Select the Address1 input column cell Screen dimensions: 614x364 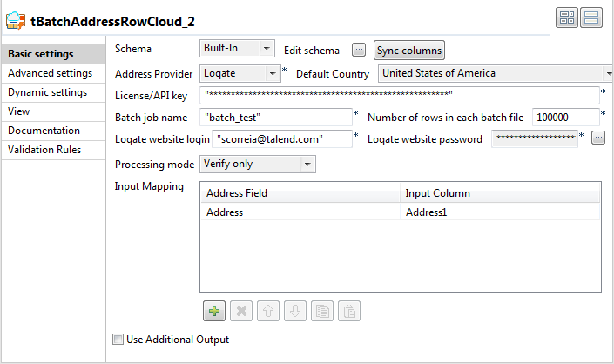click(500, 212)
